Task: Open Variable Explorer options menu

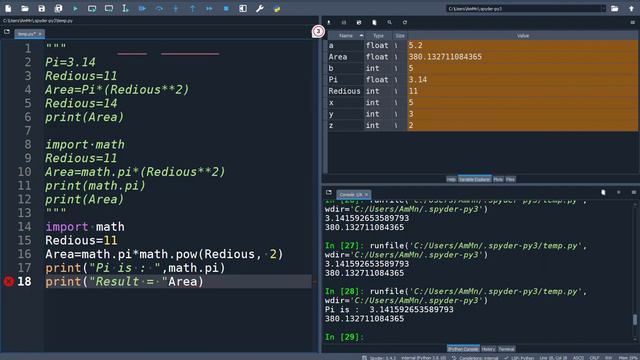Action: [x=633, y=22]
